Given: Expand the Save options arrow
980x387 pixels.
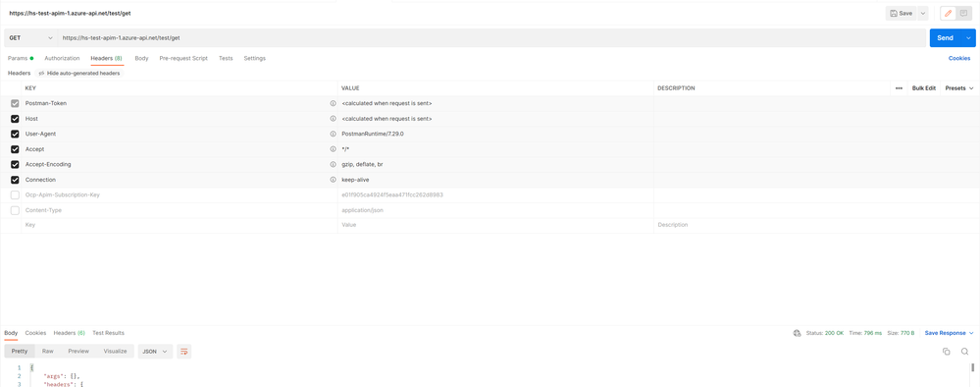Looking at the screenshot, I should [x=923, y=13].
